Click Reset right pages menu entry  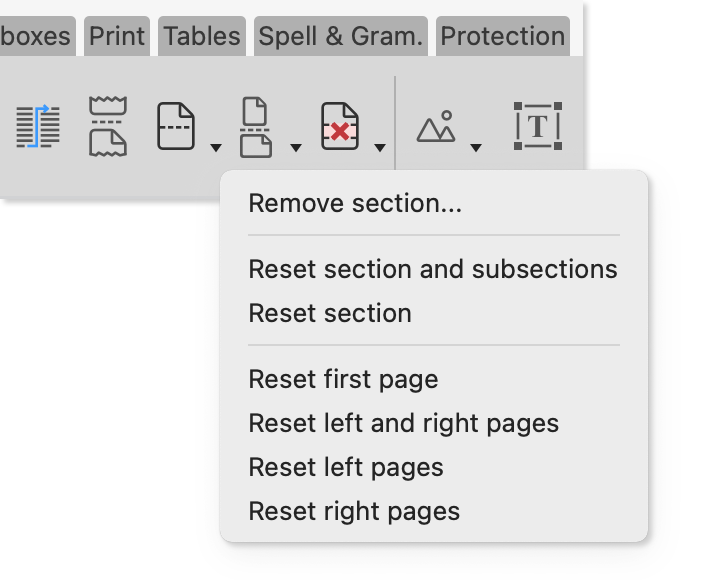tap(354, 512)
